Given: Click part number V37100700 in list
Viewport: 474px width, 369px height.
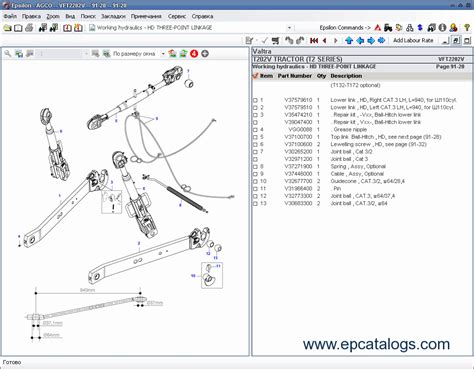Looking at the screenshot, I should click(x=298, y=137).
